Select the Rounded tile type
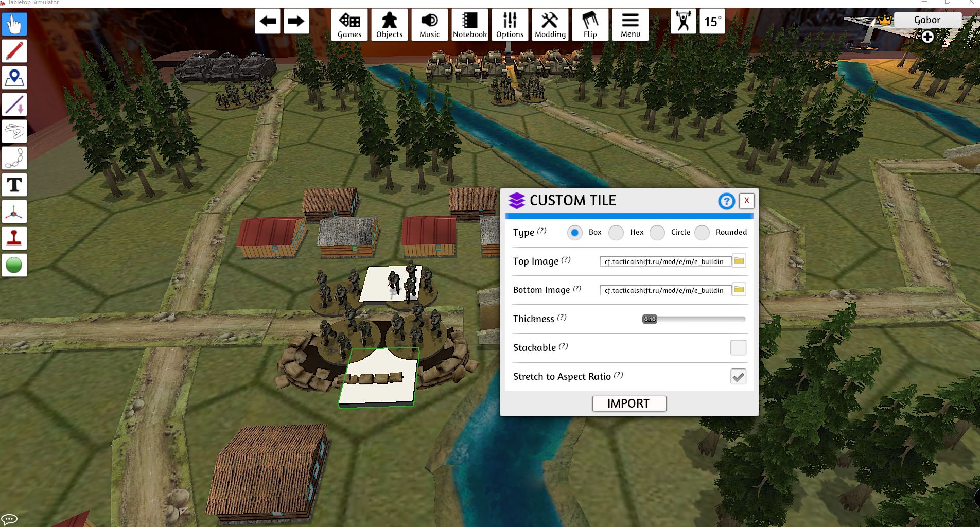Viewport: 980px width, 527px height. (702, 233)
